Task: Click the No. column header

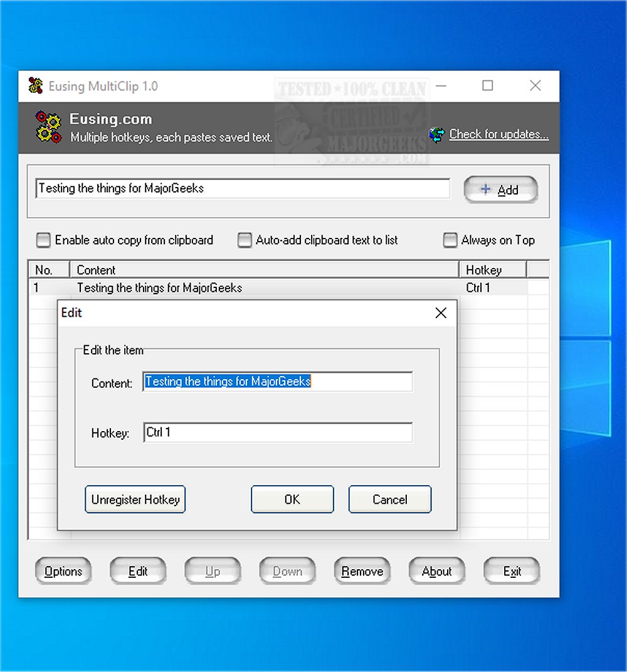Action: point(49,270)
